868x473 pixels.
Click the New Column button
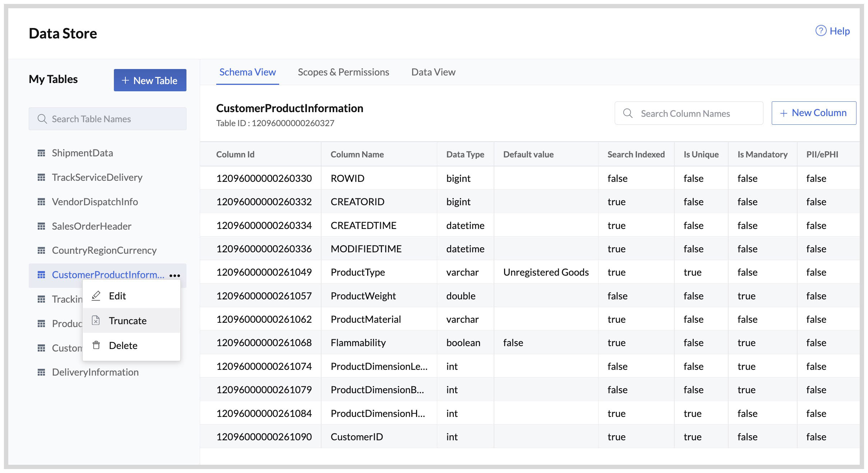click(813, 113)
